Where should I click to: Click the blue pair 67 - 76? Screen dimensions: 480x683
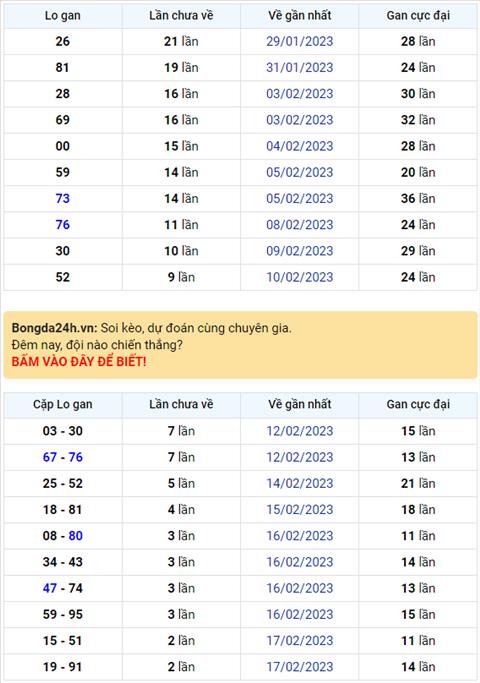[63, 457]
